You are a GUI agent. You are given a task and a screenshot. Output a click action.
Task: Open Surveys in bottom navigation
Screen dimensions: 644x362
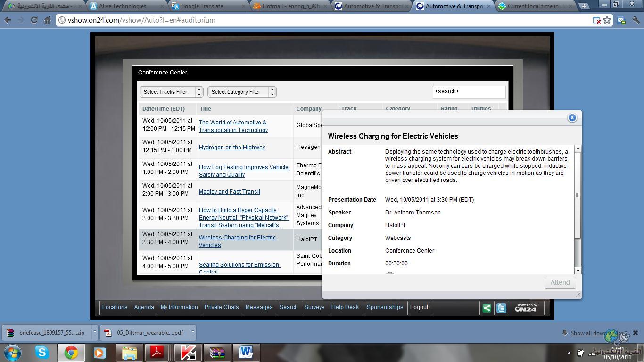[x=314, y=307]
